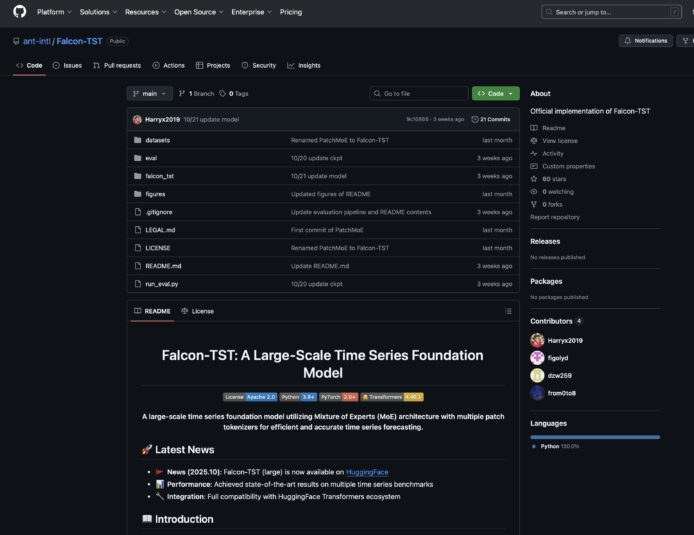Click the star icon beside 60 stars
This screenshot has height=535, width=694.
tap(534, 179)
